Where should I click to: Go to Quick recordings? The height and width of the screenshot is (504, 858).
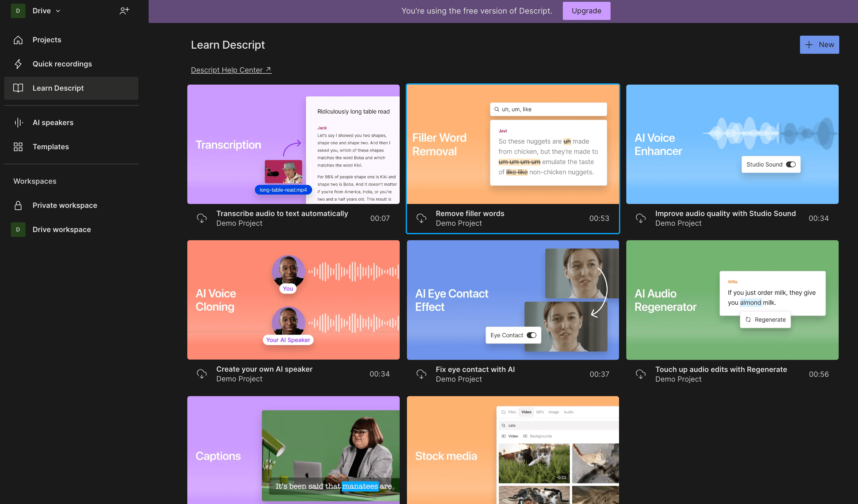point(71,64)
